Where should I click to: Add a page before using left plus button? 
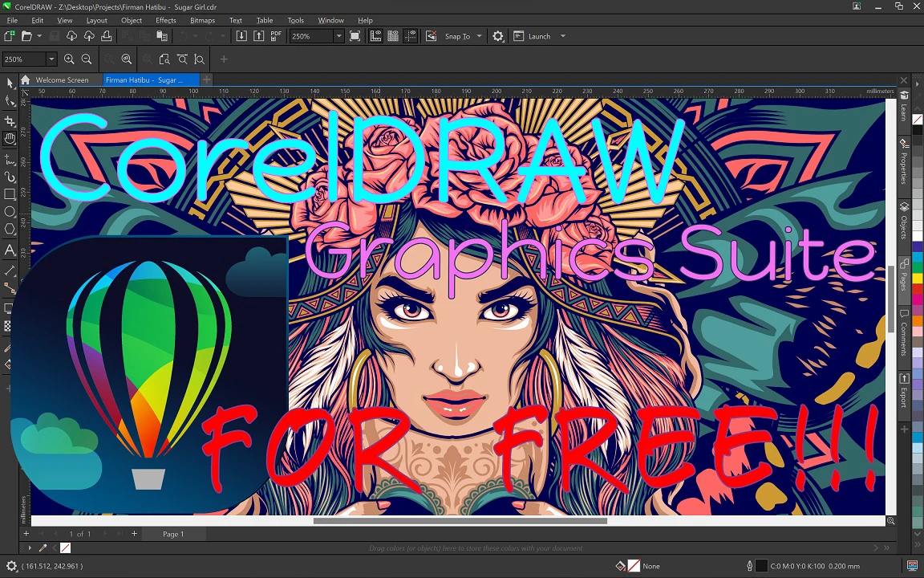[26, 533]
